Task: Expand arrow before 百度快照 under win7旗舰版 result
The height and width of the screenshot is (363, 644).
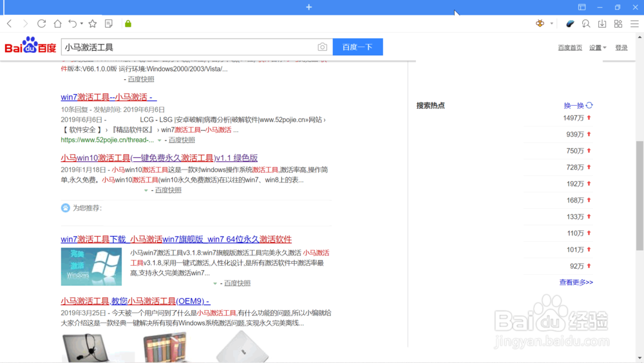Action: pyautogui.click(x=215, y=283)
